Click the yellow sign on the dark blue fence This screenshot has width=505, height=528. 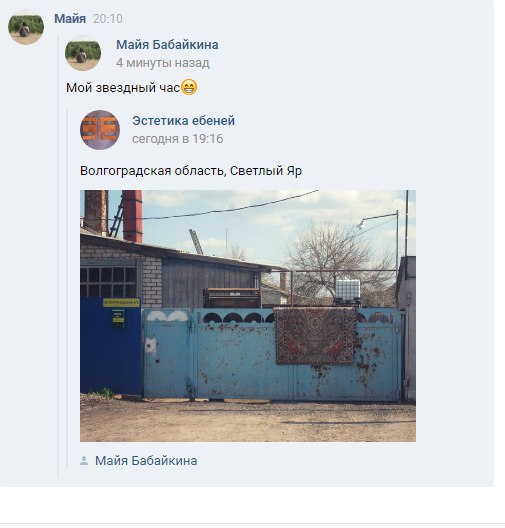tap(121, 302)
